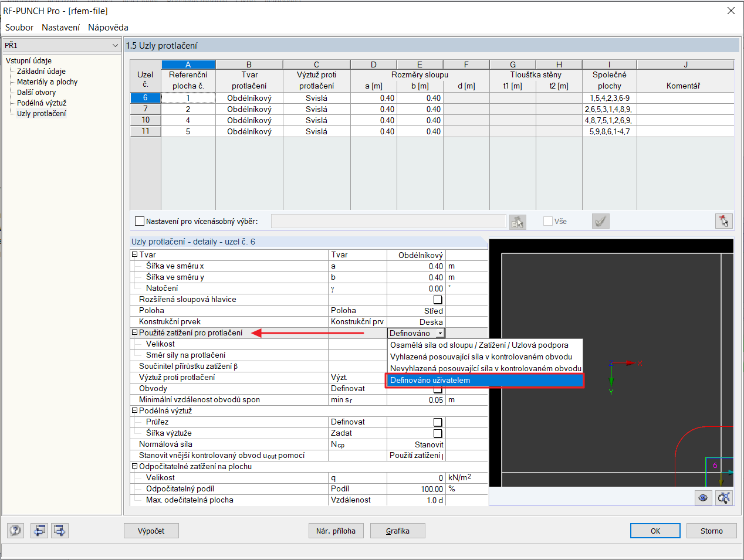Image resolution: width=744 pixels, height=560 pixels.
Task: Click common surfaces cell 2,6,5,3,1,4,8,9
Action: [609, 109]
